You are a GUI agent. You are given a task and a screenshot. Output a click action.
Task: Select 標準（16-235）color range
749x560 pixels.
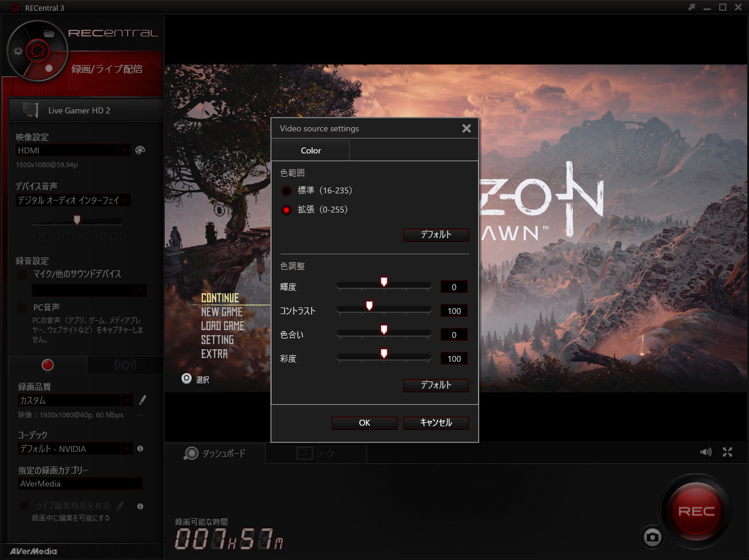tap(286, 191)
